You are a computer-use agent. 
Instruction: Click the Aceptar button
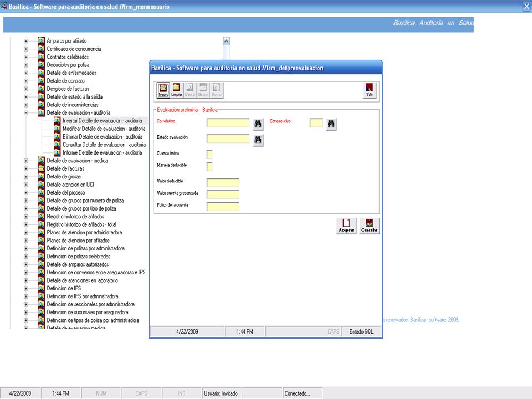click(346, 226)
